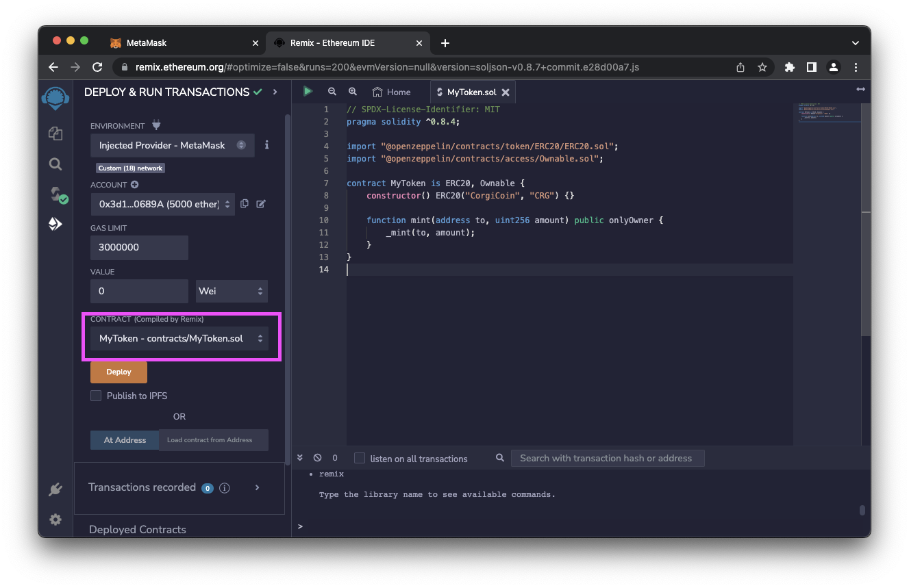Bookmark this page with the star icon

pyautogui.click(x=762, y=67)
